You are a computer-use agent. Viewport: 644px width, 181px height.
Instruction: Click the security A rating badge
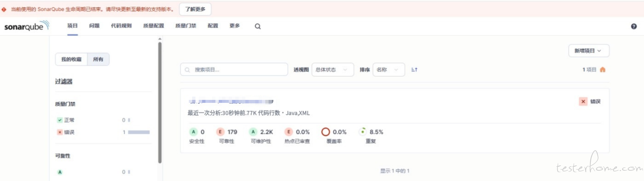pos(193,132)
